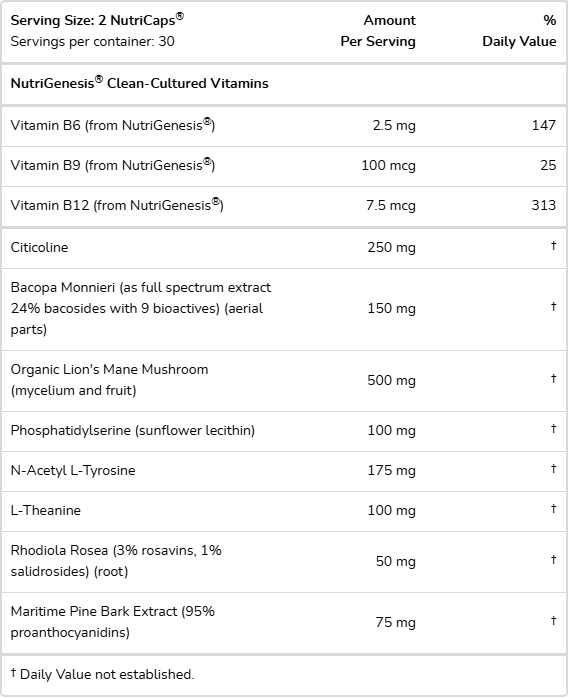This screenshot has height=698, width=568.
Task: Select the Vitamin B6 row label
Action: coord(113,125)
